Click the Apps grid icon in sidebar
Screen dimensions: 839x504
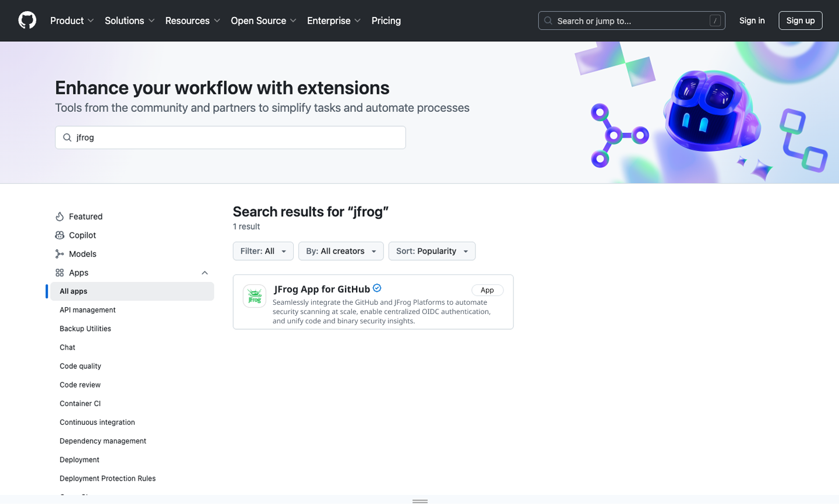pos(59,273)
